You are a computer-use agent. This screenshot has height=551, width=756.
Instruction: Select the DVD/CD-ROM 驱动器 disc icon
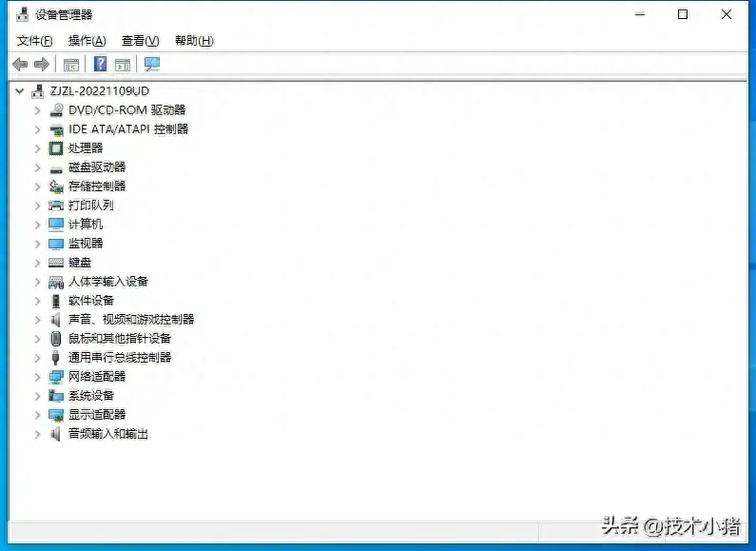[56, 110]
